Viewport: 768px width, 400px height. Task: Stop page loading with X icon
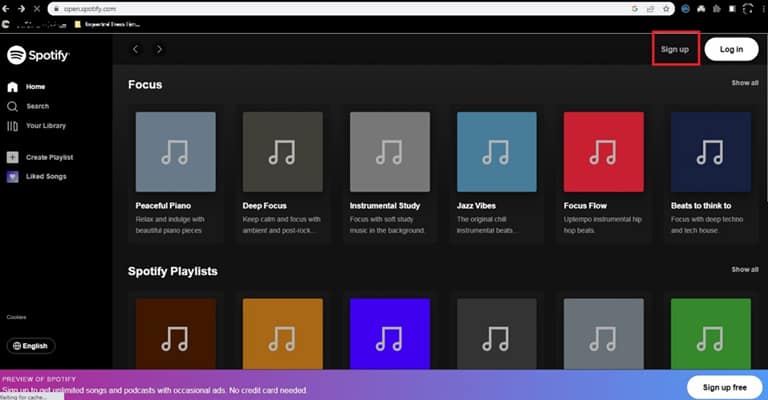pyautogui.click(x=36, y=9)
